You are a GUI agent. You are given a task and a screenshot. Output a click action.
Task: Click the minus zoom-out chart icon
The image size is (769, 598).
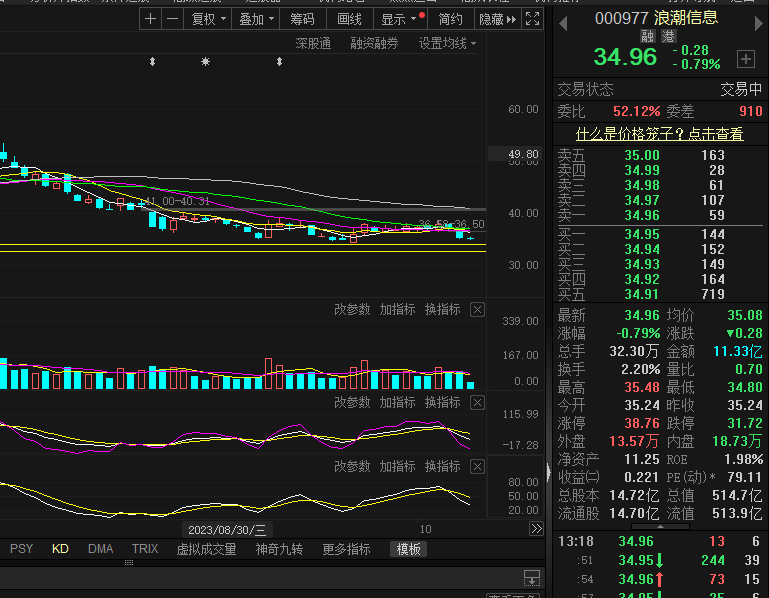click(172, 19)
